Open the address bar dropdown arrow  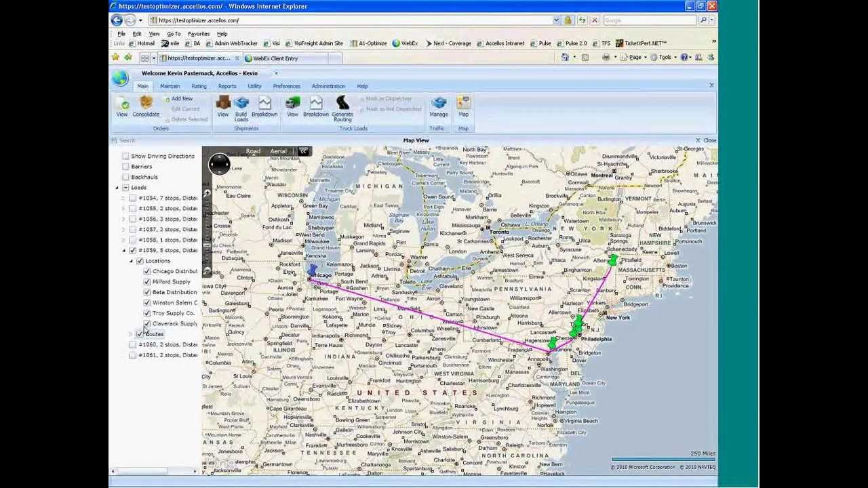coord(556,20)
